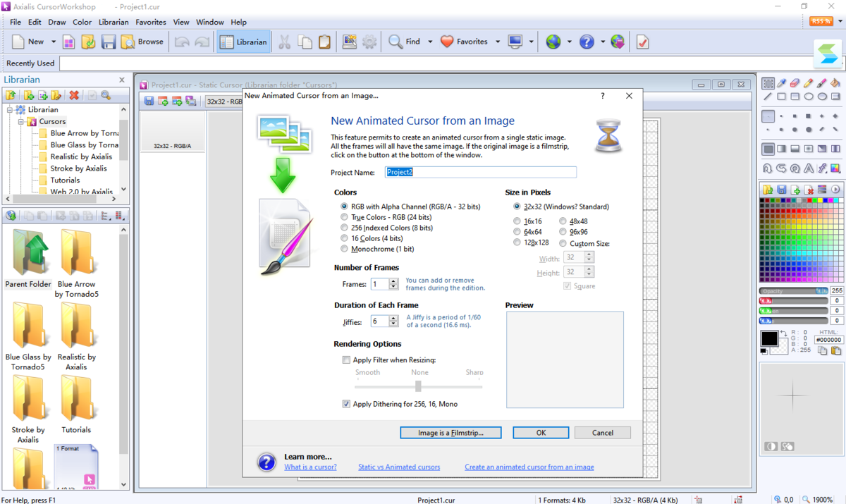Open the File menu
The image size is (846, 504).
[15, 22]
